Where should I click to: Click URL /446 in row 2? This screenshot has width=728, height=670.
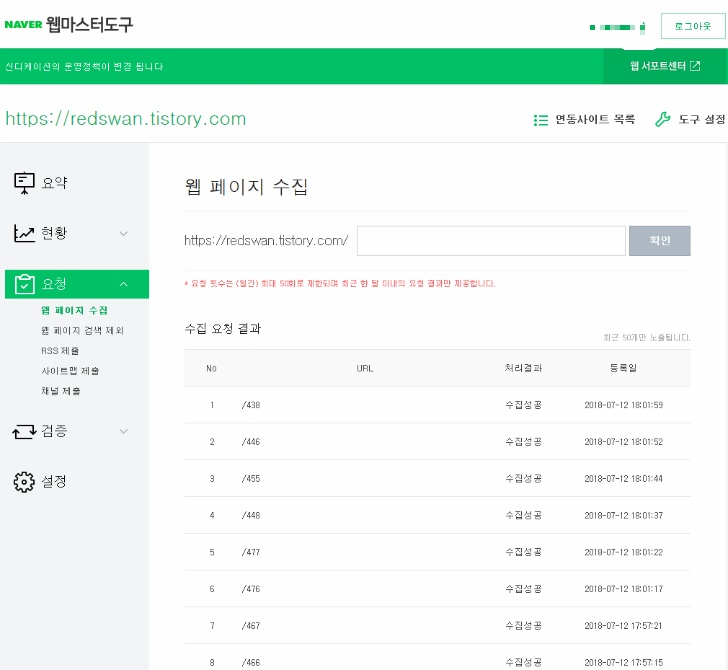(x=251, y=442)
